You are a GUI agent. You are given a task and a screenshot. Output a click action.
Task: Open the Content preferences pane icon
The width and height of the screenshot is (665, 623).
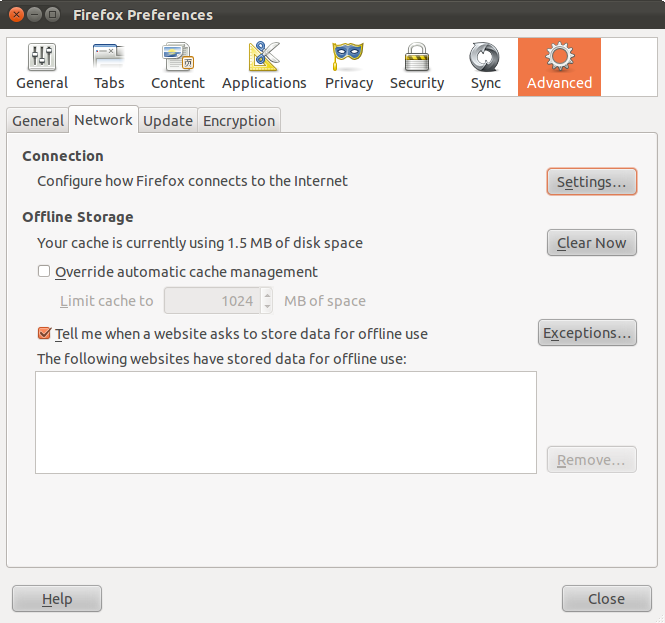click(178, 67)
